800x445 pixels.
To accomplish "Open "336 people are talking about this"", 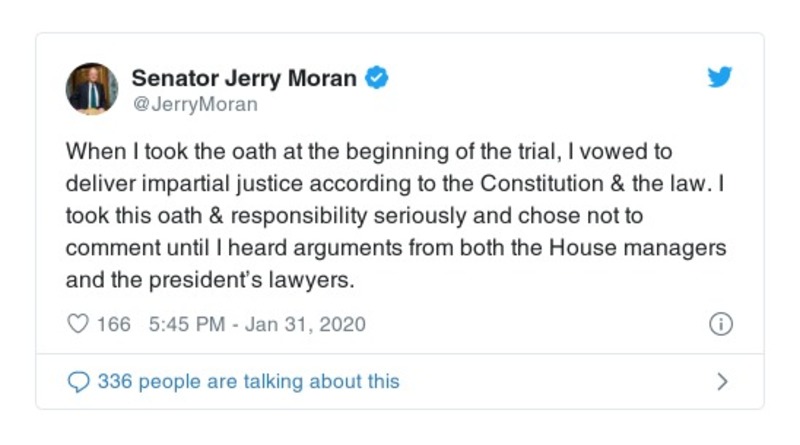I will (248, 381).
